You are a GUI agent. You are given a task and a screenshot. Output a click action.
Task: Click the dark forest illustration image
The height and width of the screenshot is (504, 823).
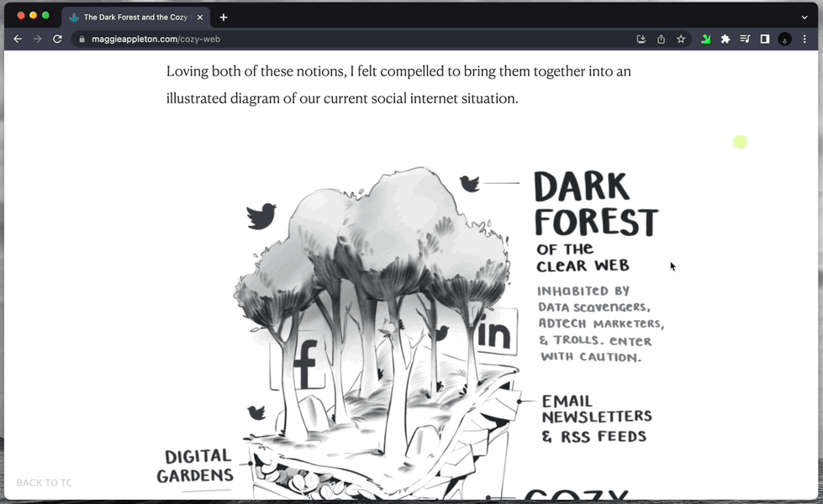pyautogui.click(x=409, y=332)
